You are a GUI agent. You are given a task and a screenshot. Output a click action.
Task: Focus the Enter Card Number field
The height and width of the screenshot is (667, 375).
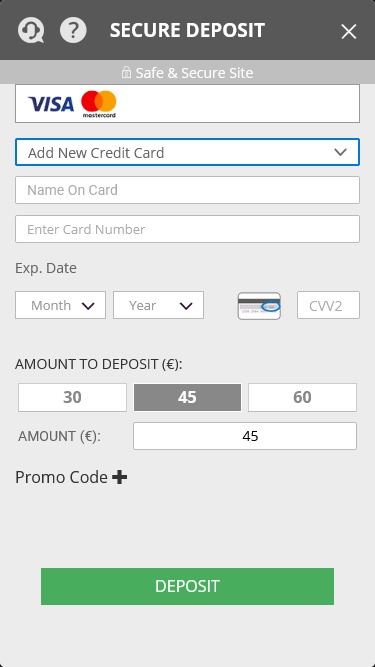point(188,229)
